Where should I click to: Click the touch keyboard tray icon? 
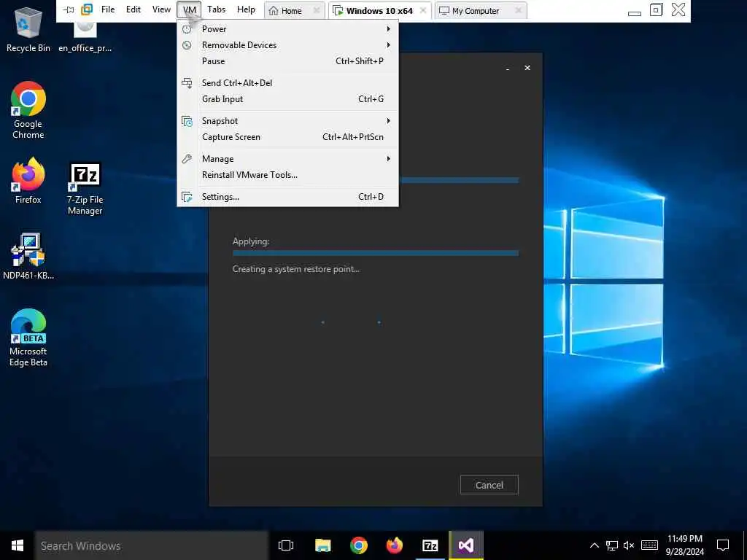click(650, 545)
